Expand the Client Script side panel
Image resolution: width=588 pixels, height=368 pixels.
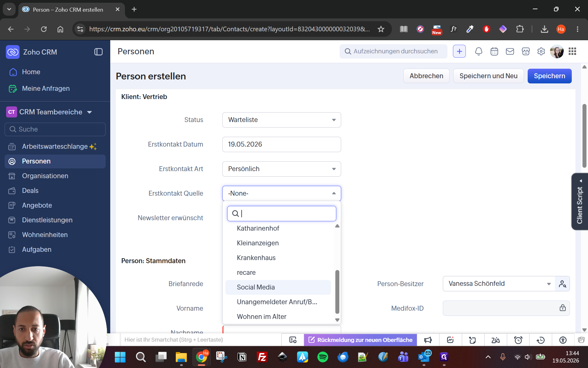coord(580,201)
